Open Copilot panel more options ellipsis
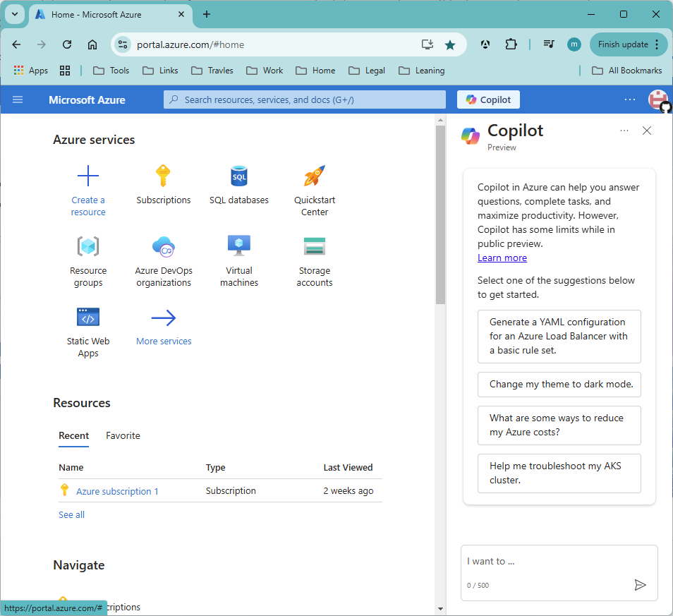 tap(624, 131)
